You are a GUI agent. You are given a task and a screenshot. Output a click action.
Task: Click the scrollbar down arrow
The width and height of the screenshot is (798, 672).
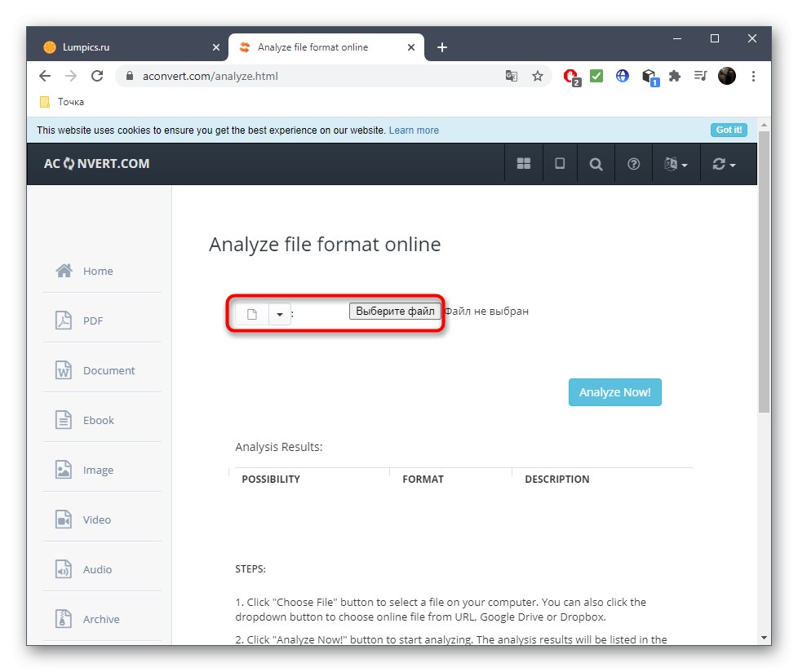(x=764, y=638)
